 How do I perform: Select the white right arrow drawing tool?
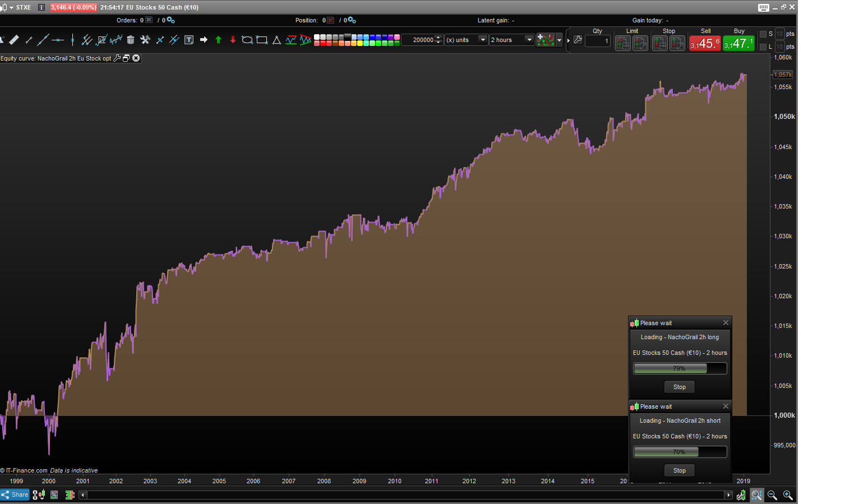tap(204, 40)
